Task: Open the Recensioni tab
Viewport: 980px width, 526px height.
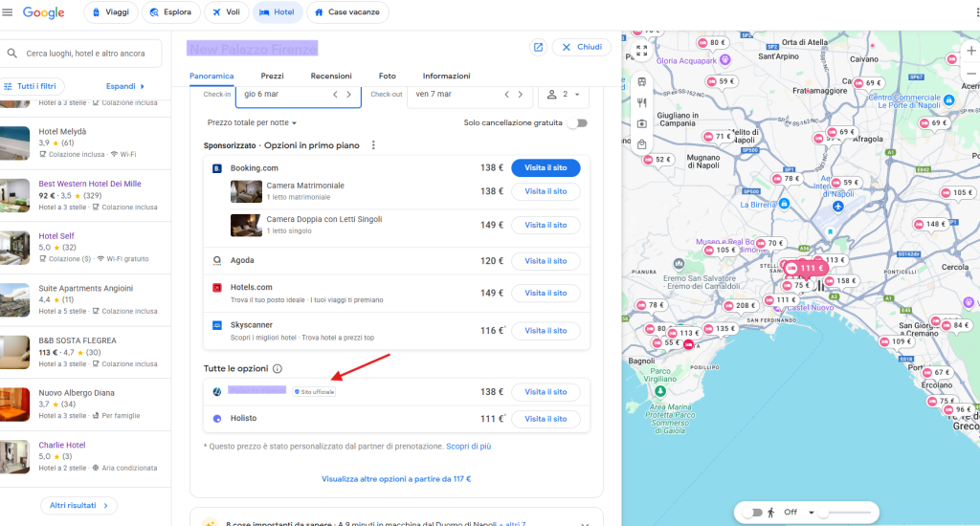Action: click(x=331, y=77)
